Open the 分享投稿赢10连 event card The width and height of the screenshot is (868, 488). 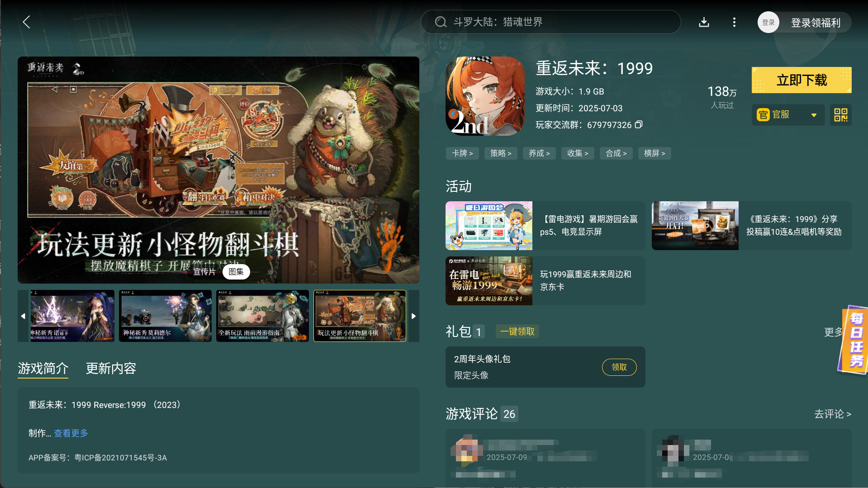coord(751,226)
